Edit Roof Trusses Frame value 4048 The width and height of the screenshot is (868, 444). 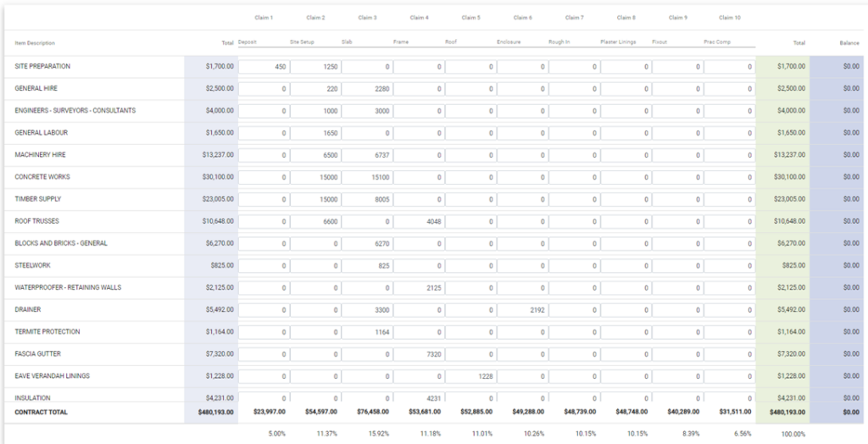(419, 221)
